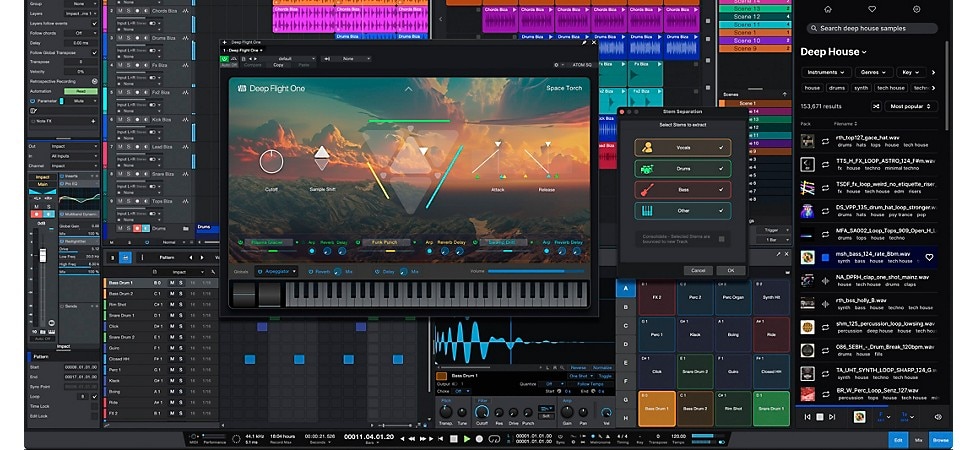Screen dimensions: 976x450
Task: Switch to the Browse view tab
Action: pos(941,439)
